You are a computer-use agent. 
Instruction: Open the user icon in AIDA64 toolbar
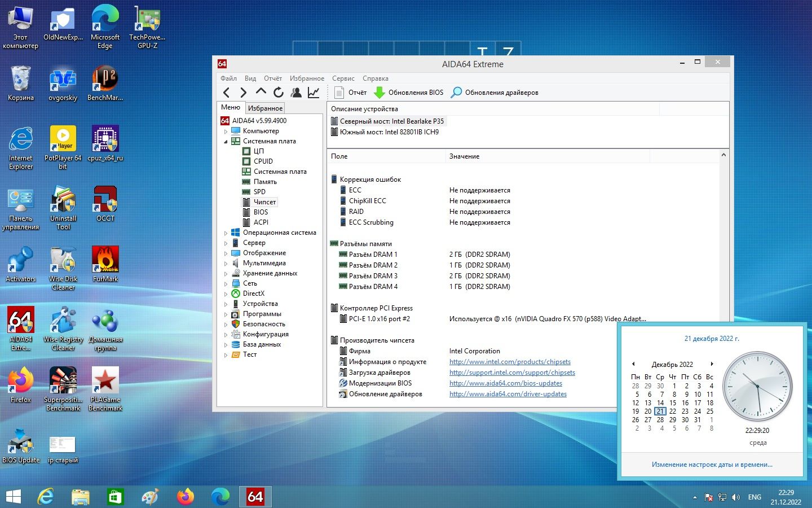pyautogui.click(x=296, y=93)
